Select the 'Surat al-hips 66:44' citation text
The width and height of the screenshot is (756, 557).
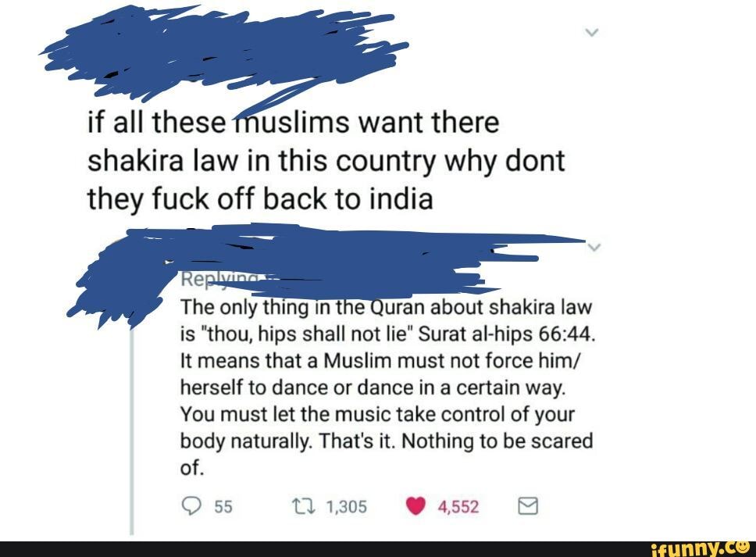tap(507, 334)
